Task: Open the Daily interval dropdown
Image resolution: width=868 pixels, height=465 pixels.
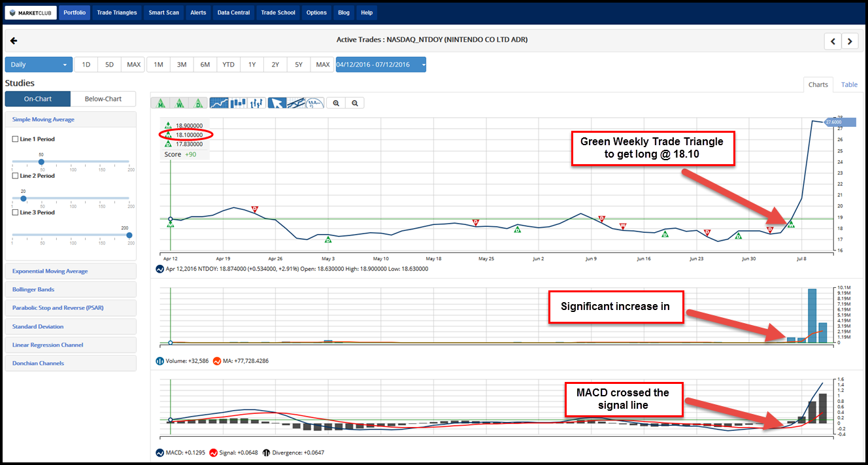Action: pyautogui.click(x=39, y=65)
